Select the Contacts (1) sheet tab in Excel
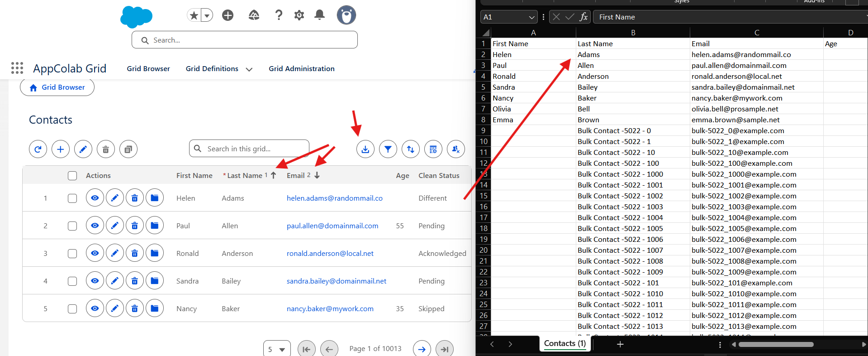The width and height of the screenshot is (868, 356). 565,344
